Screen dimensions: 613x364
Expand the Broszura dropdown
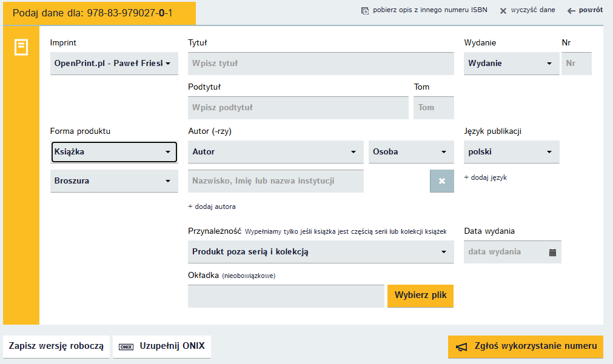[x=114, y=181]
